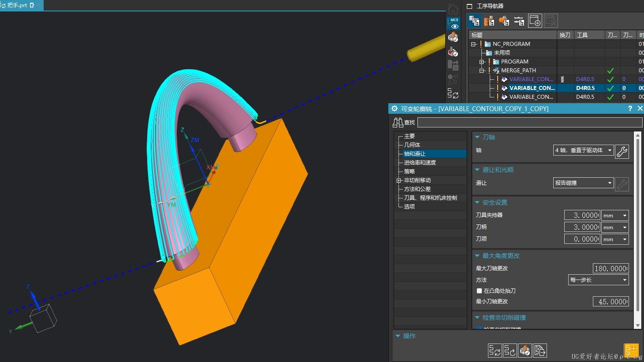This screenshot has width=644, height=362.
Task: Open the 刀具、程序和机床控制 dialog page
Action: (431, 198)
